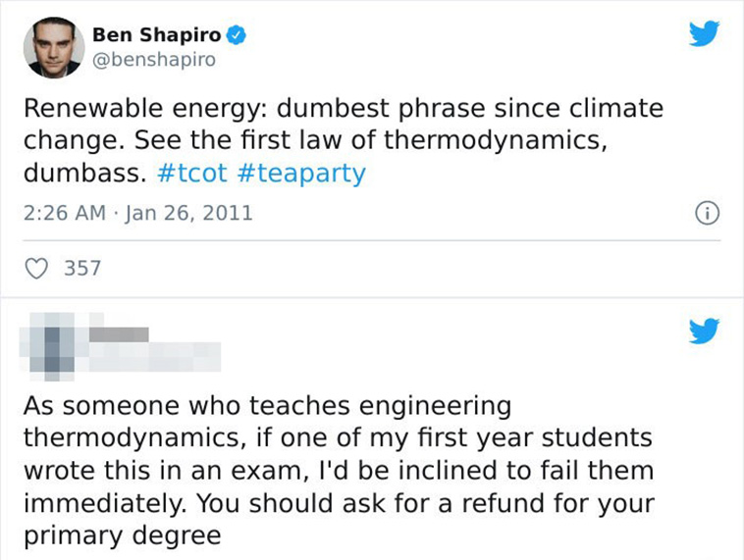Open the tweet info icon
Viewport: 744px width, 560px height.
(x=707, y=214)
